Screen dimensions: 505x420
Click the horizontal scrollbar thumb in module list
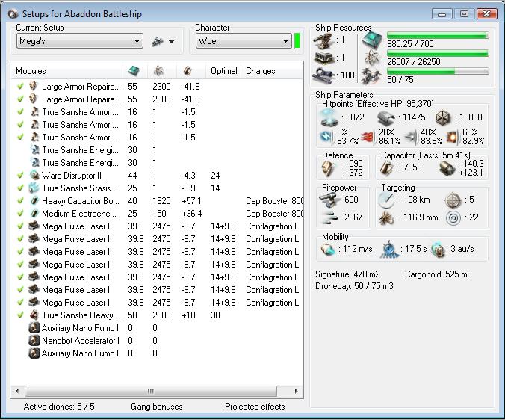(151, 391)
